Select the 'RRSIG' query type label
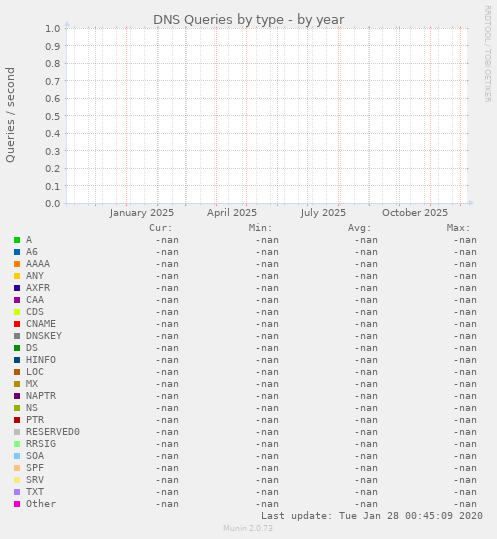The height and width of the screenshot is (539, 497). click(x=41, y=444)
